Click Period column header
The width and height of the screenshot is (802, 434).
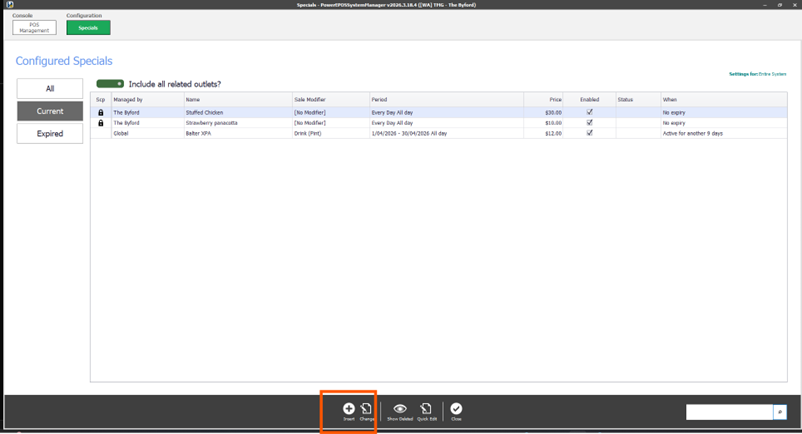click(x=447, y=100)
